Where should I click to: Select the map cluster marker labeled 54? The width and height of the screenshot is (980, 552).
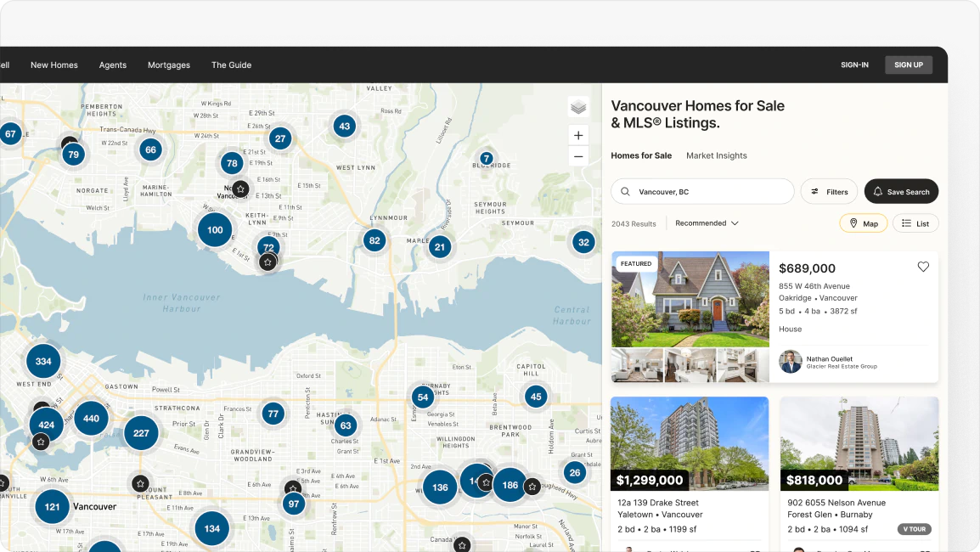tap(423, 397)
